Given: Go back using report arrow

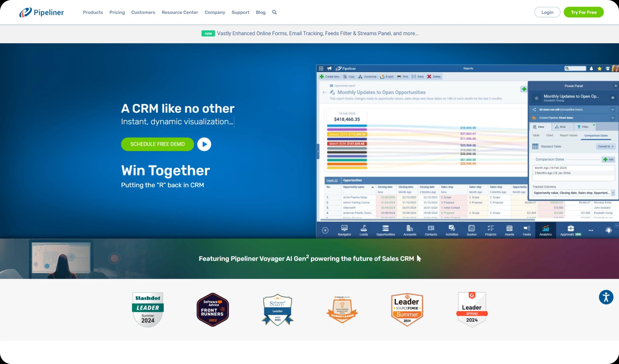Looking at the screenshot, I should pyautogui.click(x=324, y=93).
